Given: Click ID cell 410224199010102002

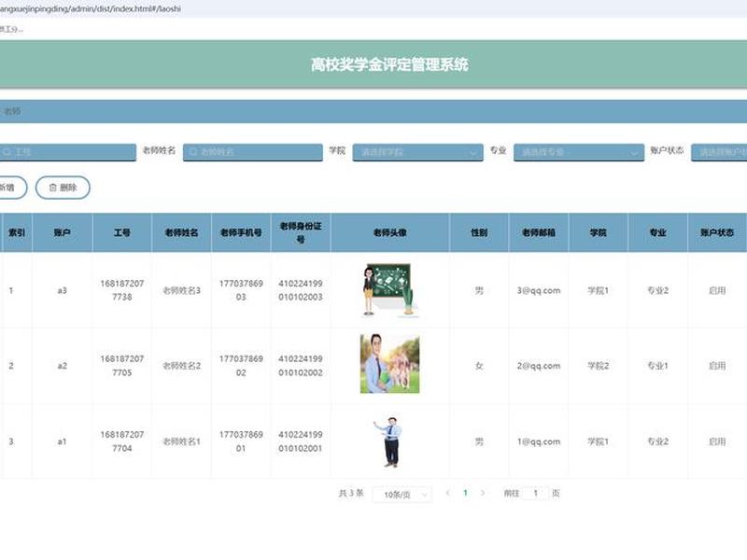Looking at the screenshot, I should coord(301,366).
